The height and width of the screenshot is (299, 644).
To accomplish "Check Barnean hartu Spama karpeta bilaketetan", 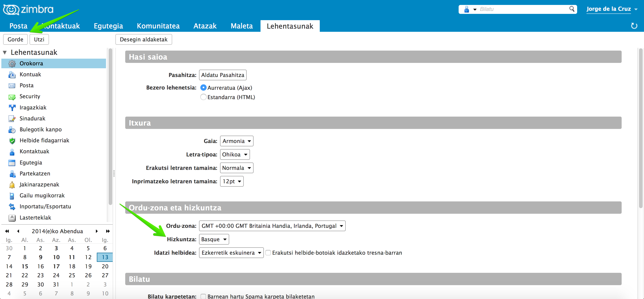I will [203, 296].
